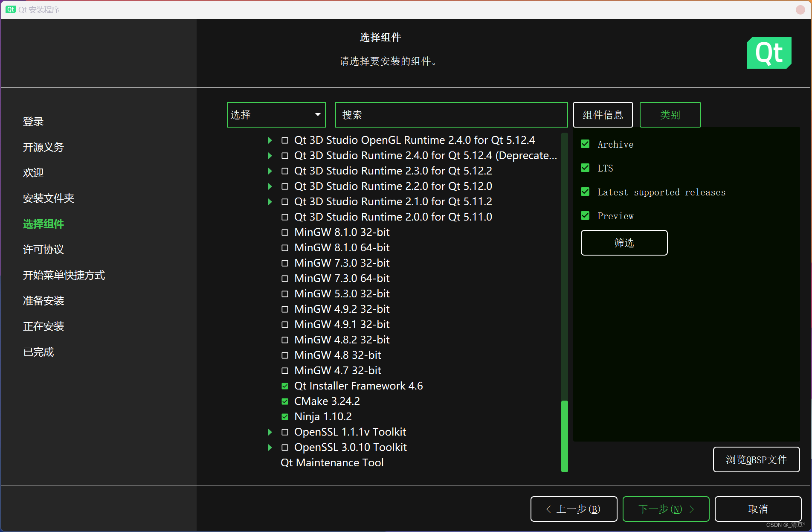This screenshot has width=812, height=532.
Task: Expand OpenSSL 3.0.10 Toolkit node
Action: pos(270,448)
